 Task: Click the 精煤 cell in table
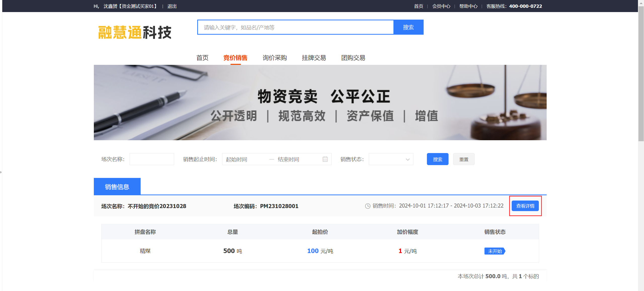145,251
